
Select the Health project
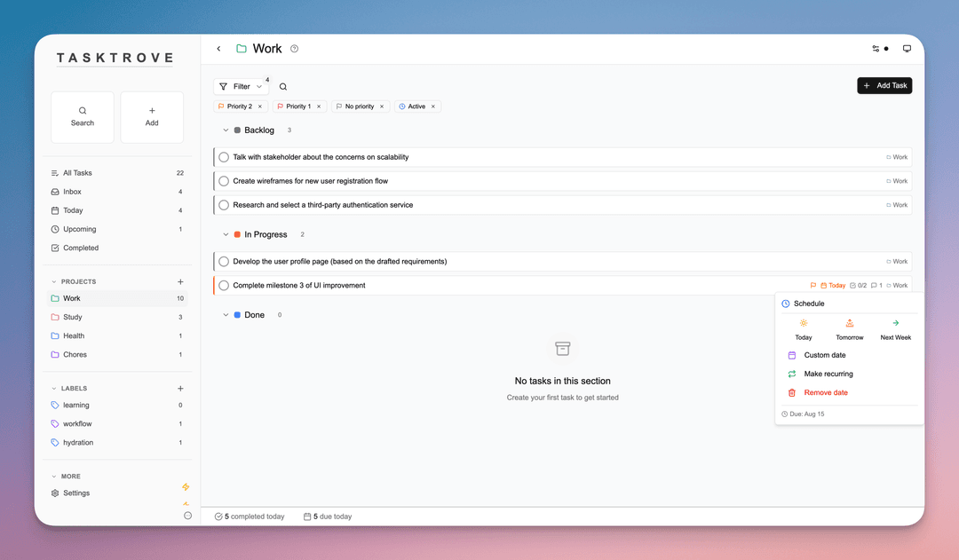coord(117,335)
